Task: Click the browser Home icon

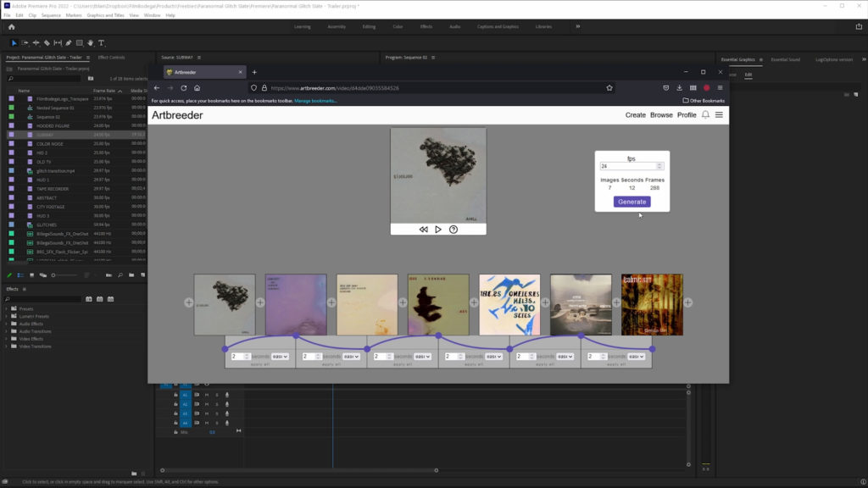Action: [197, 88]
